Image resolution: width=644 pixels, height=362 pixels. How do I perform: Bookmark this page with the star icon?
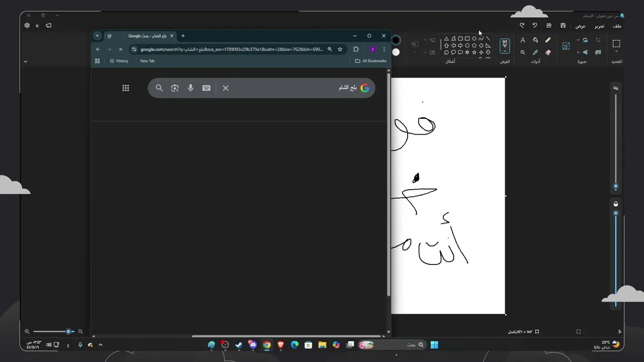340,49
